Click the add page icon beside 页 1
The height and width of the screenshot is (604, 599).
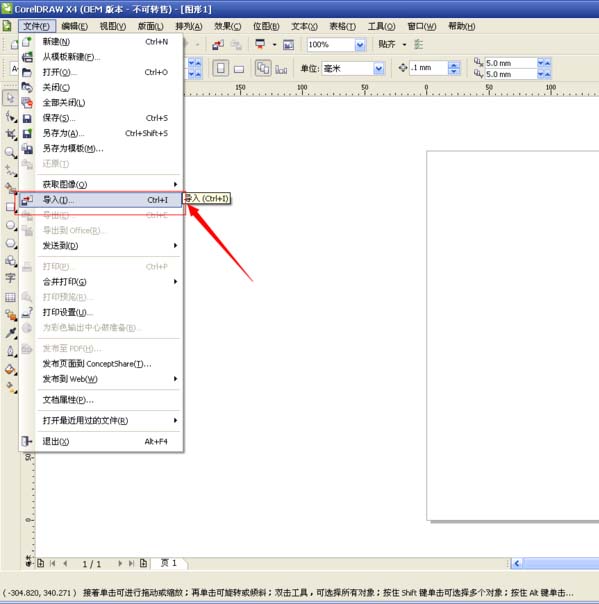(x=143, y=563)
